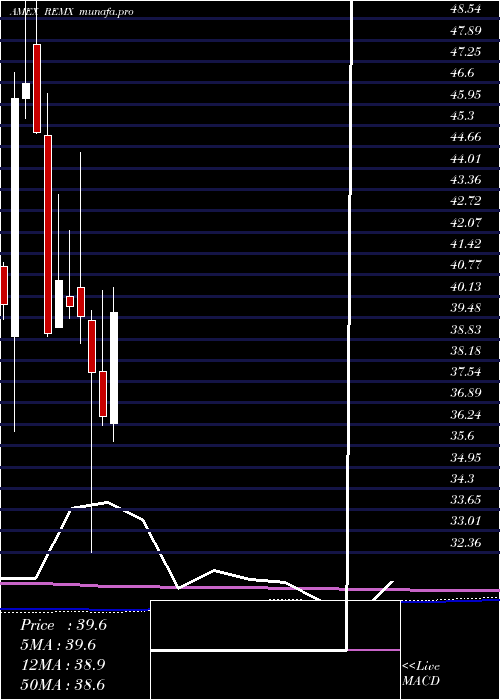Click the 34.3 price axis label
Screen dimensions: 500x700
463,479
